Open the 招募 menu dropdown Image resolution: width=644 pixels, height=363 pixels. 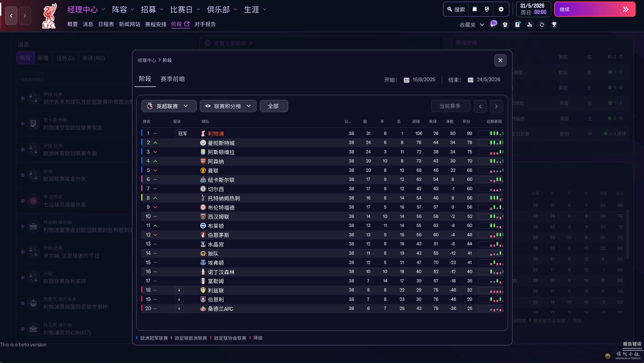[152, 10]
